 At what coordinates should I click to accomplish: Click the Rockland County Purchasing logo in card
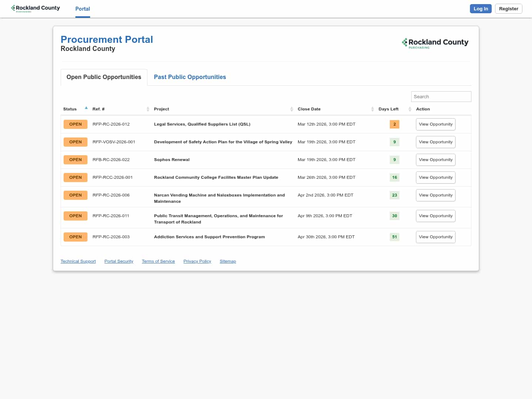coord(435,43)
